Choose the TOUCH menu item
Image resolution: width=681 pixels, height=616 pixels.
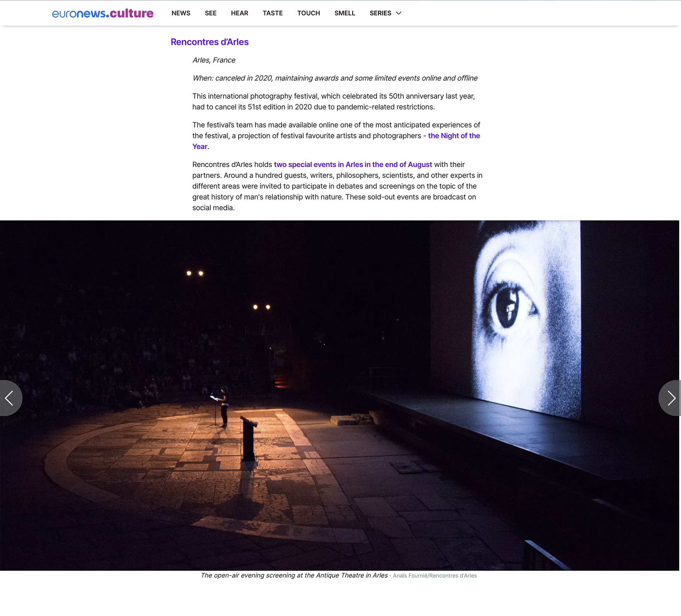point(309,13)
